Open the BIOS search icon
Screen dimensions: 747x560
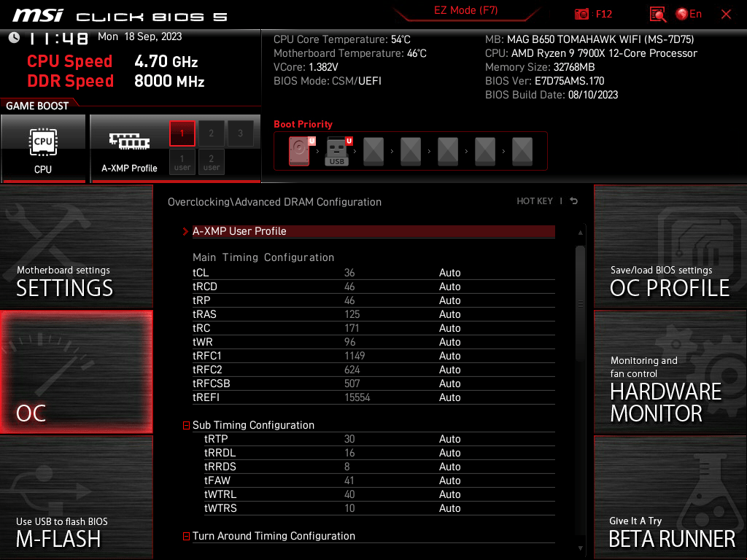pyautogui.click(x=657, y=15)
